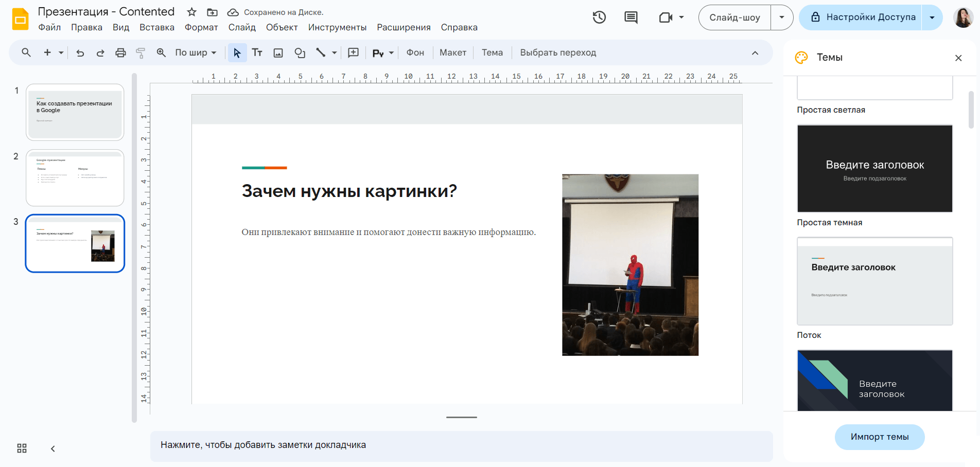This screenshot has height=467, width=980.
Task: Hide the menus chevron
Action: pos(755,52)
